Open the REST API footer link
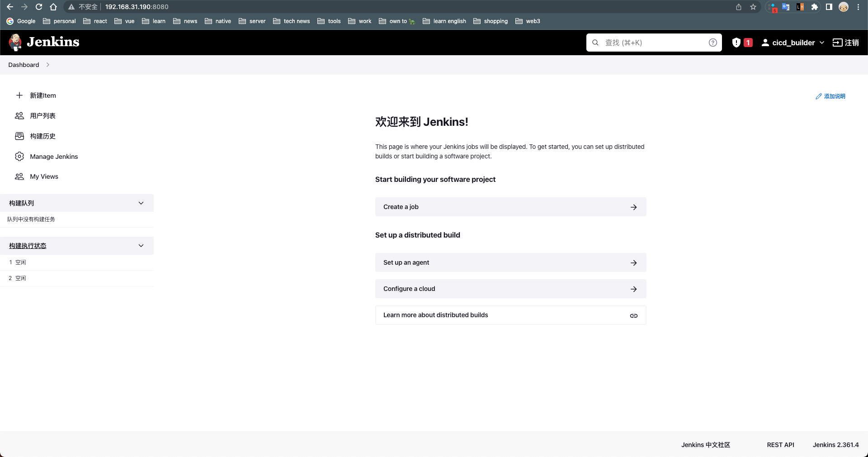 [x=780, y=445]
